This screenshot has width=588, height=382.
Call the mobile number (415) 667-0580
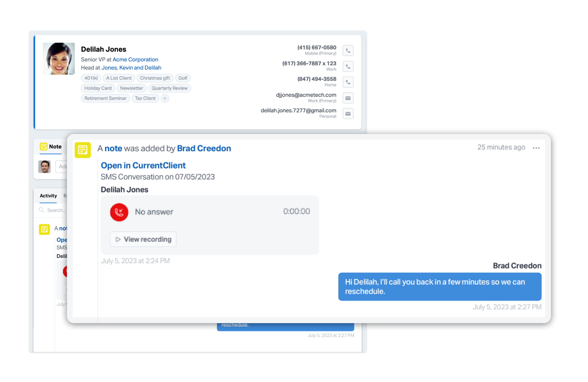348,51
